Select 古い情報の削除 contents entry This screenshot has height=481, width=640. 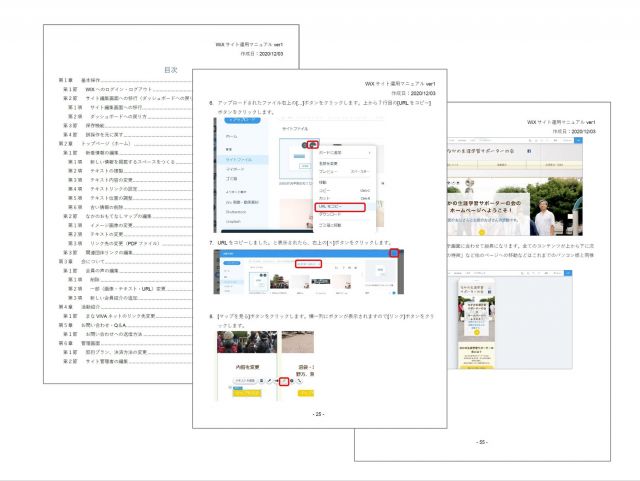coord(129,207)
